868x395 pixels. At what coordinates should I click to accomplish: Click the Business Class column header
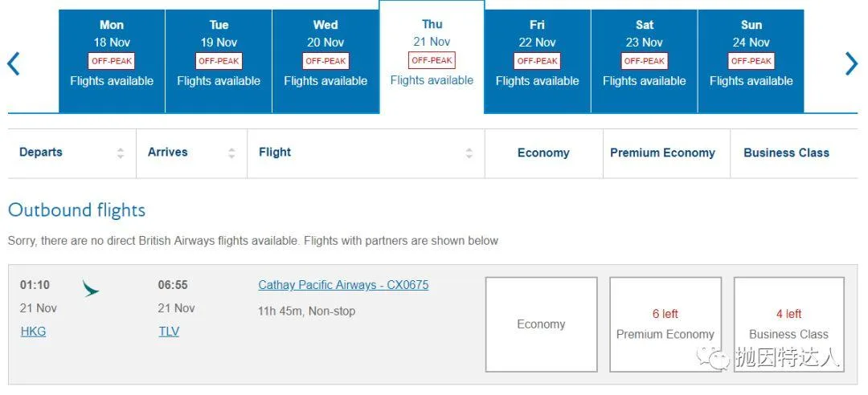(x=786, y=153)
